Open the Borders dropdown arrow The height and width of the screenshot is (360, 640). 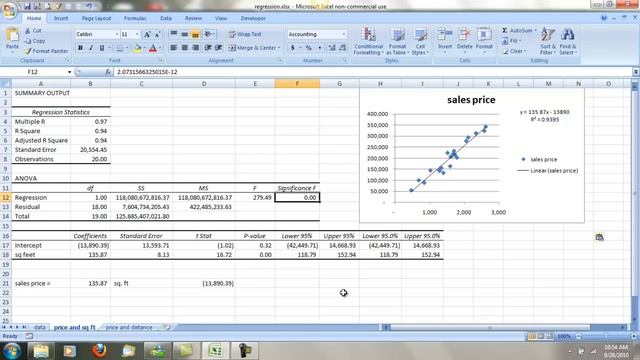coord(127,48)
